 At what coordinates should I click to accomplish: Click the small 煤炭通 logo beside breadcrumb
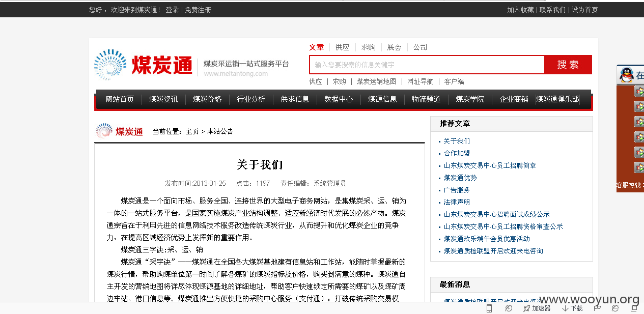click(x=120, y=131)
